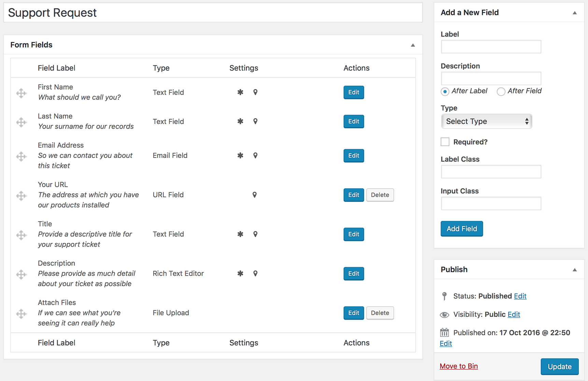The width and height of the screenshot is (588, 381).
Task: Select the After Label radio option
Action: (x=445, y=91)
